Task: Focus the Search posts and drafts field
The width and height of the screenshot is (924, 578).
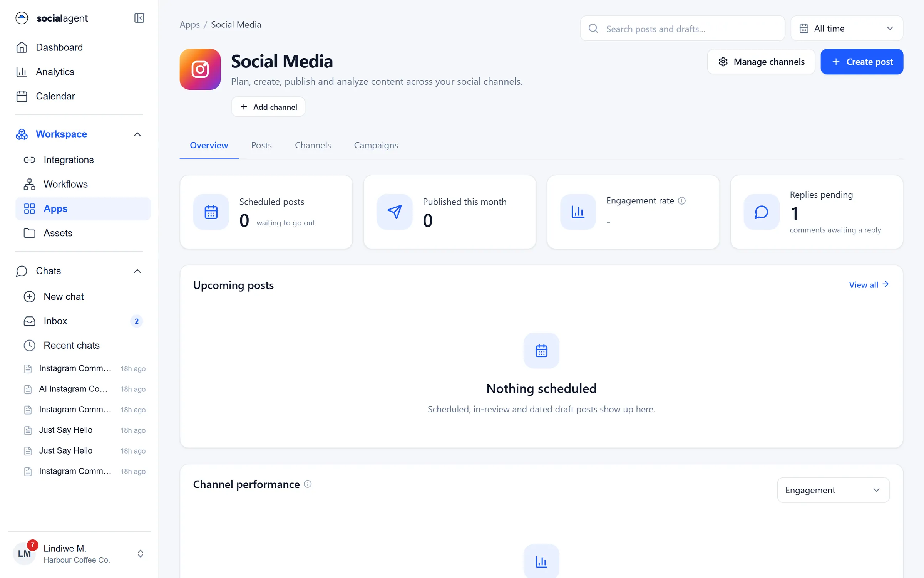Action: pos(683,29)
